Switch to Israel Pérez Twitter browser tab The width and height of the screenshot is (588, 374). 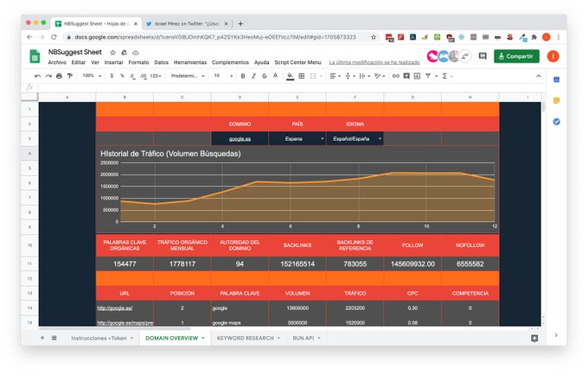(187, 23)
